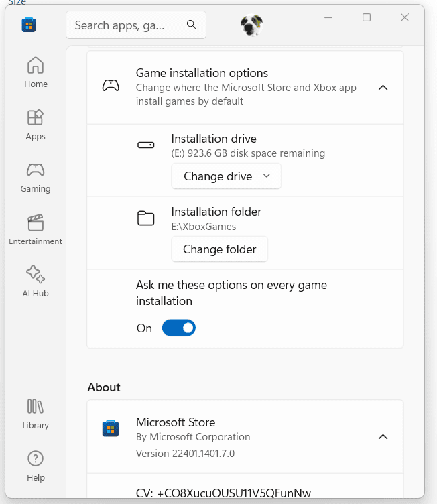Open the AI Hub section
Viewport: 437px width, 504px height.
click(36, 281)
